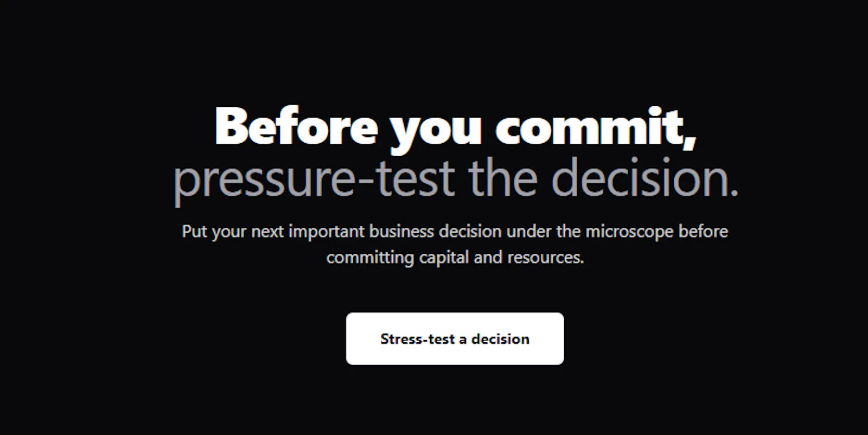
Task: Click the gray 'pressure-test the decision.' heading line
Action: click(x=456, y=179)
